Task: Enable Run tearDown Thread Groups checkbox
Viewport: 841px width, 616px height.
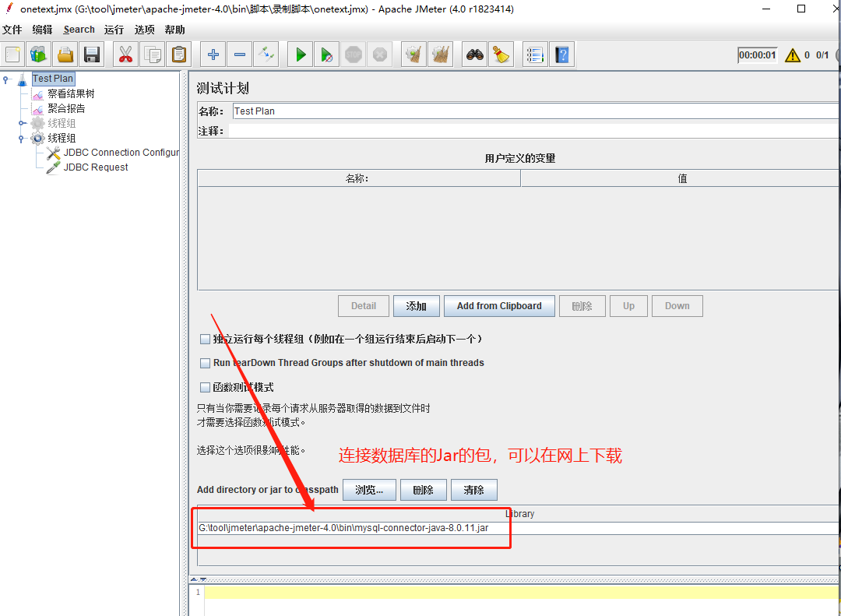Action: tap(205, 363)
